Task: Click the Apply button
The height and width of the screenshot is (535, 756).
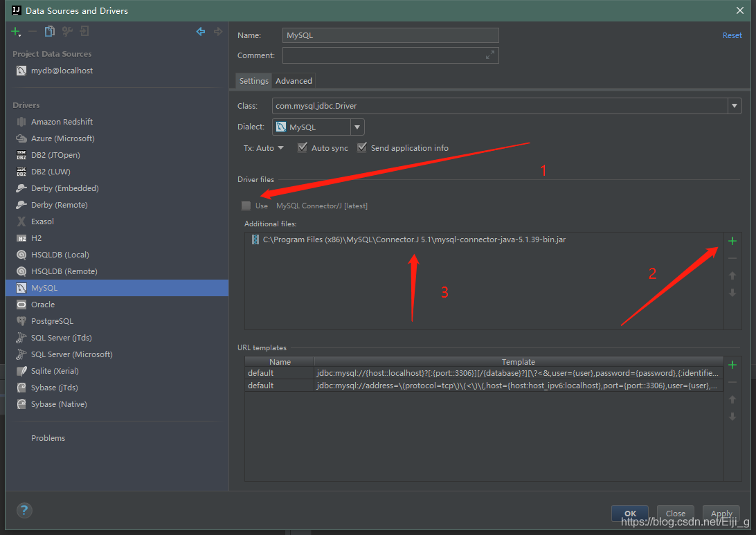Action: point(721,514)
